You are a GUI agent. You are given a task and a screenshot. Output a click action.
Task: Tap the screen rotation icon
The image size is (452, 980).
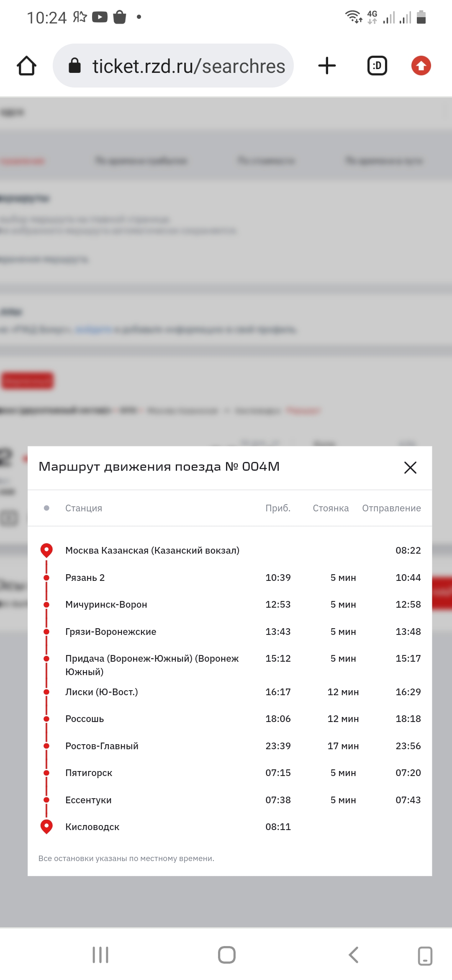425,955
